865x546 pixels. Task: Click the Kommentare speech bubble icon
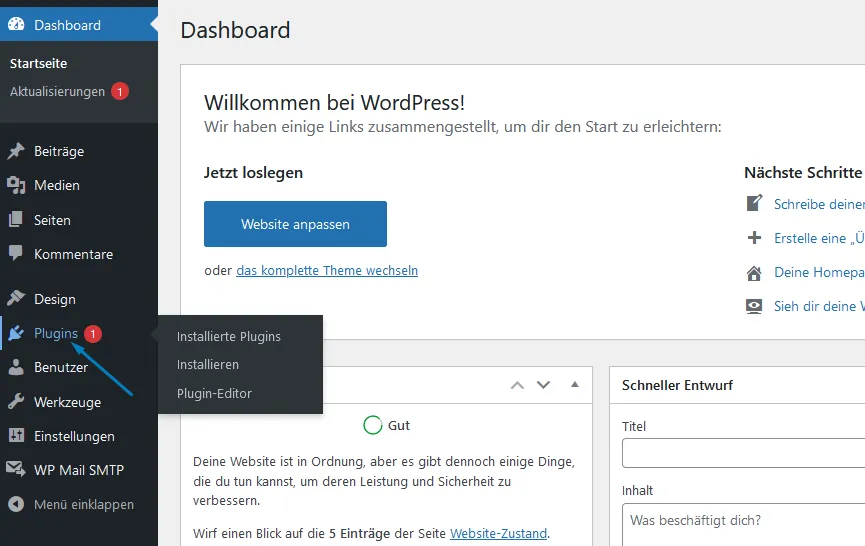(x=16, y=253)
